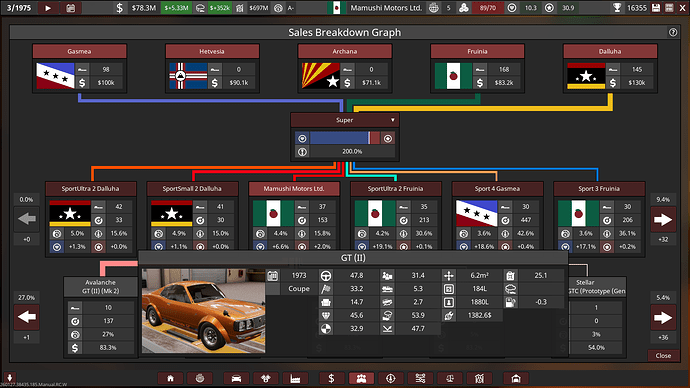Click the $78.3M funds value
This screenshot has width=690, height=388.
[143, 8]
